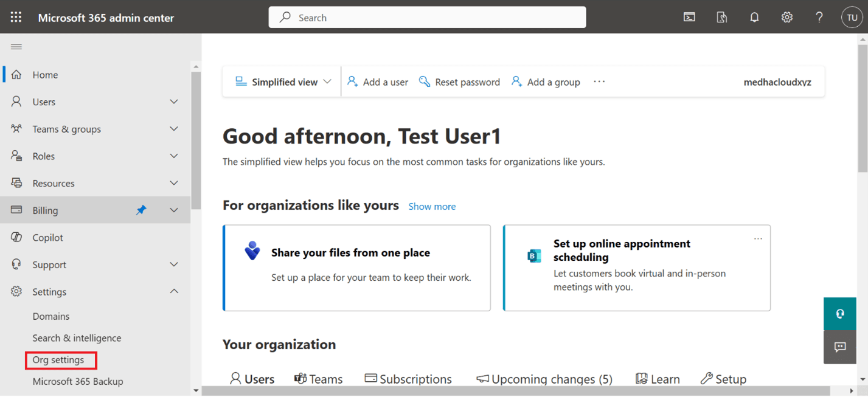Open the TU account avatar
The image size is (868, 397).
coord(851,17)
